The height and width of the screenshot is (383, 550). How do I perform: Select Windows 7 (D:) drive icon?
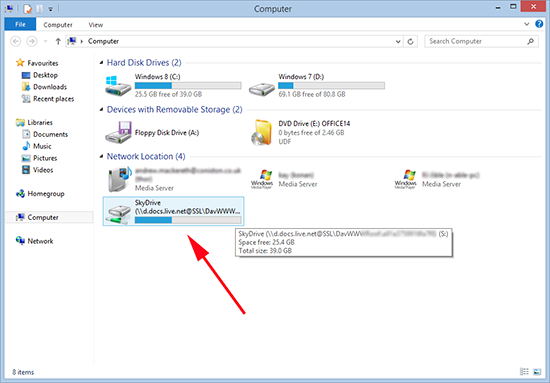tap(262, 88)
